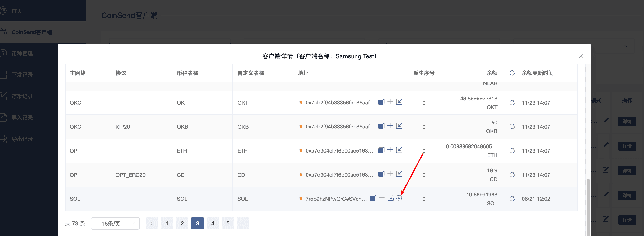The image size is (644, 236).
Task: Jump to page 1
Action: pos(167,223)
